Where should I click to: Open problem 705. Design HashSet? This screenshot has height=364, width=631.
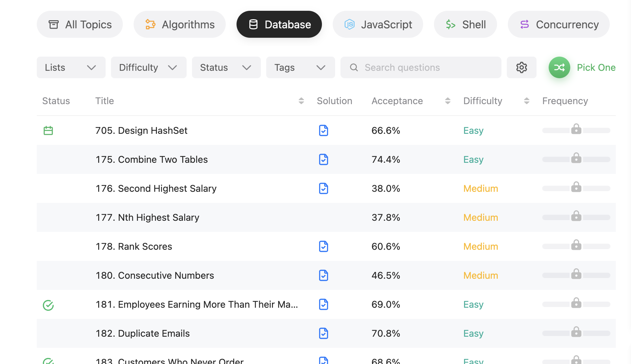[141, 130]
